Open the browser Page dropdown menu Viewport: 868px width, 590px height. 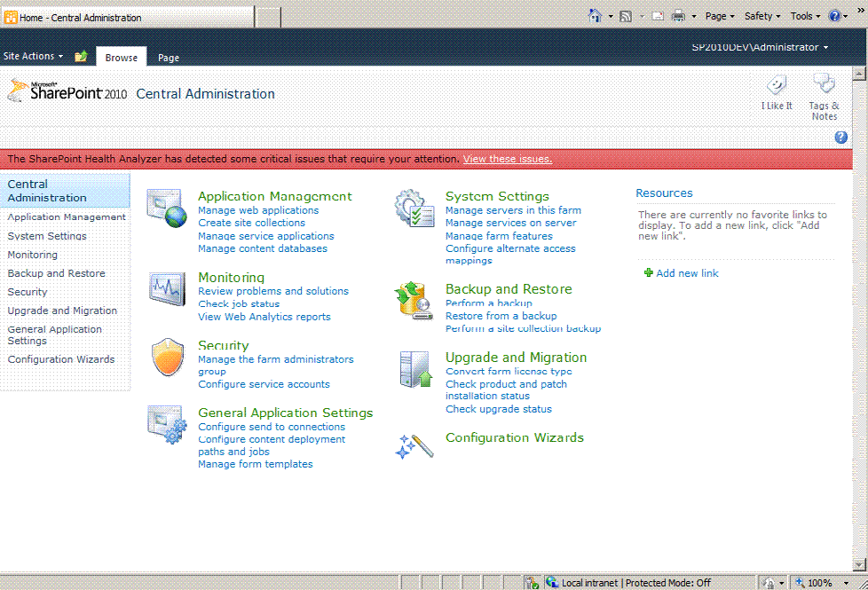720,16
